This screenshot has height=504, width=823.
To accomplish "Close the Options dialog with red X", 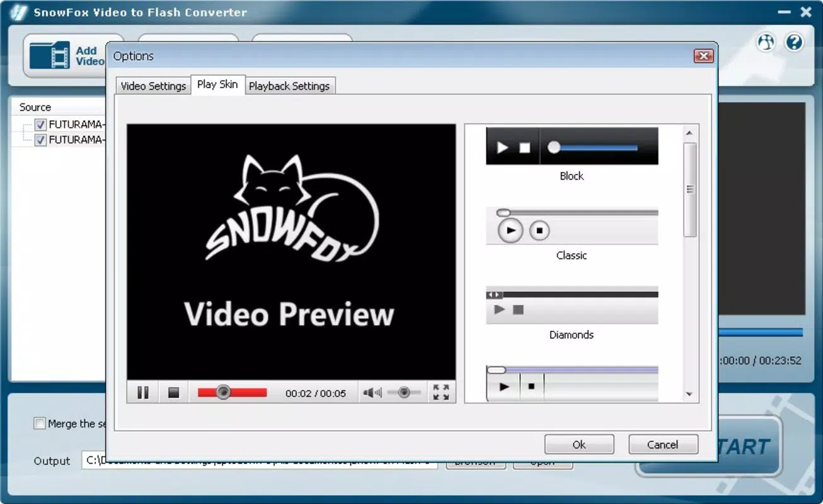I will (703, 56).
